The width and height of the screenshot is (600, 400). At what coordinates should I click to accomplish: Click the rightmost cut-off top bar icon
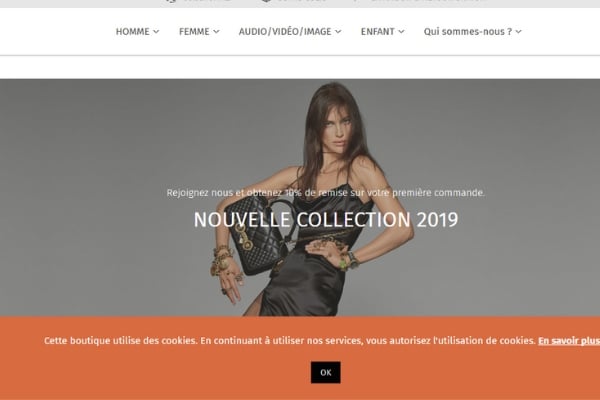click(356, 1)
